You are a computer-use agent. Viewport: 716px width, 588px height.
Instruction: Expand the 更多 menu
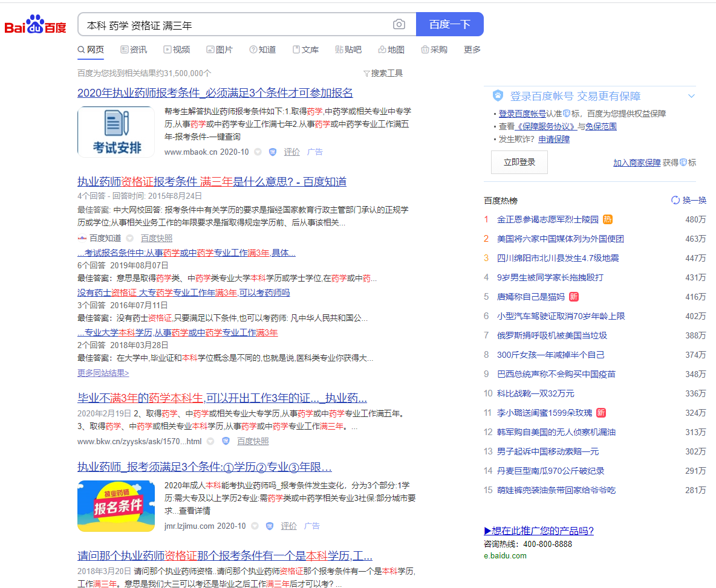(472, 50)
